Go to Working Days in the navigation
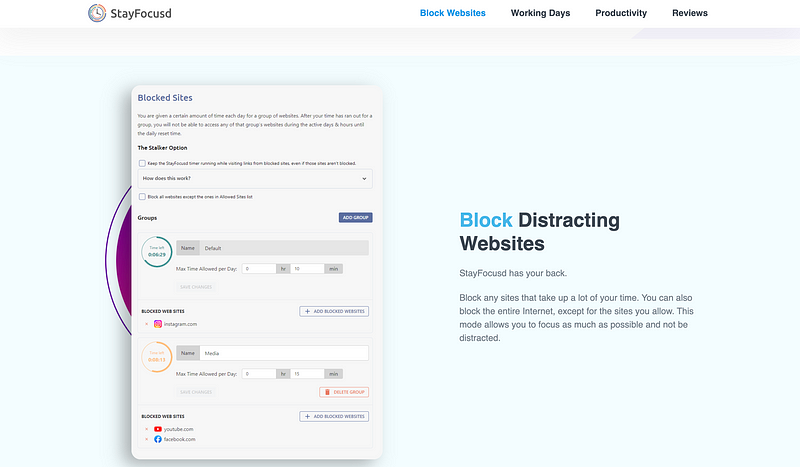 coord(540,13)
